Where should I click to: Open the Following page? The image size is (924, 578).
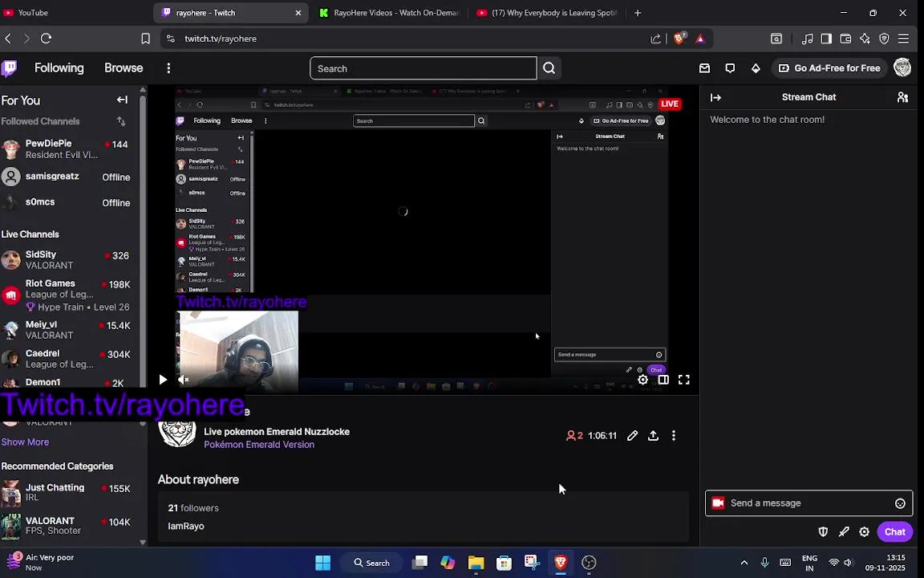pos(59,67)
